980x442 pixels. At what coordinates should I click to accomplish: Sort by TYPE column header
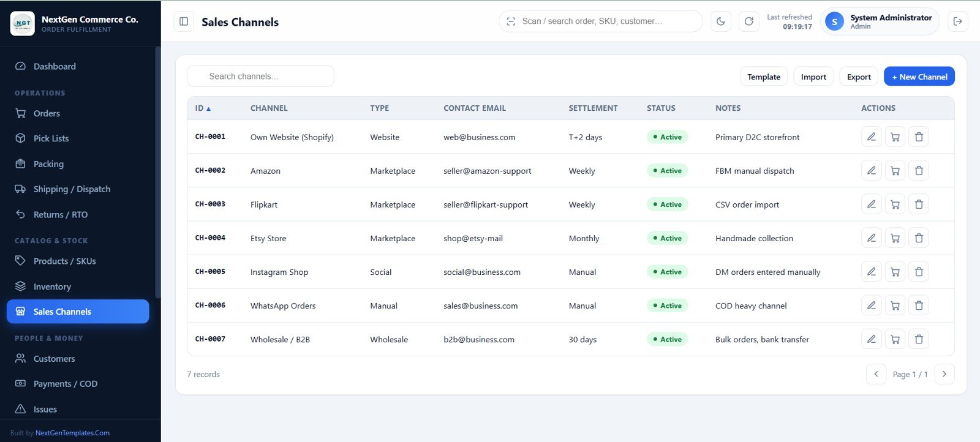[x=379, y=108]
